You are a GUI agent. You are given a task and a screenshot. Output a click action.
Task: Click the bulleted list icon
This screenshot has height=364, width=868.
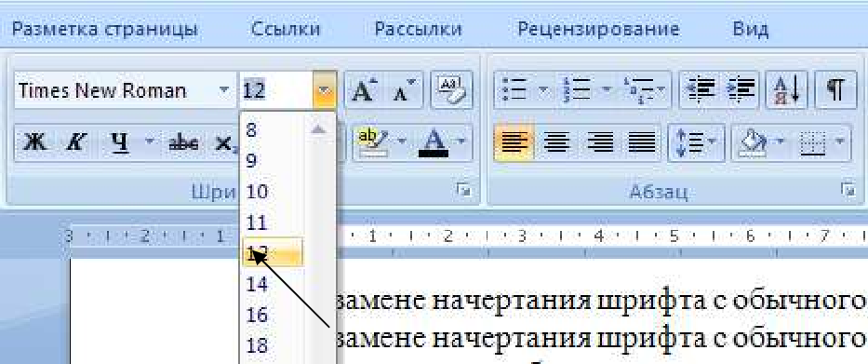point(514,88)
